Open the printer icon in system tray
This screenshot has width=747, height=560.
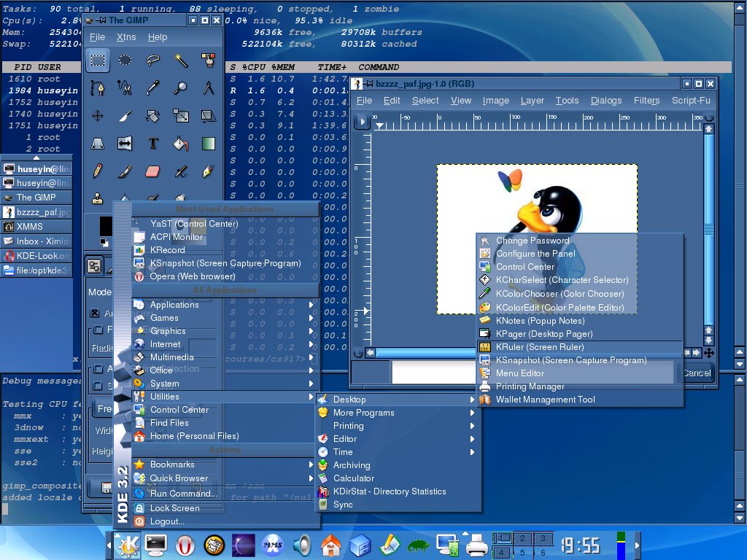pos(477,545)
